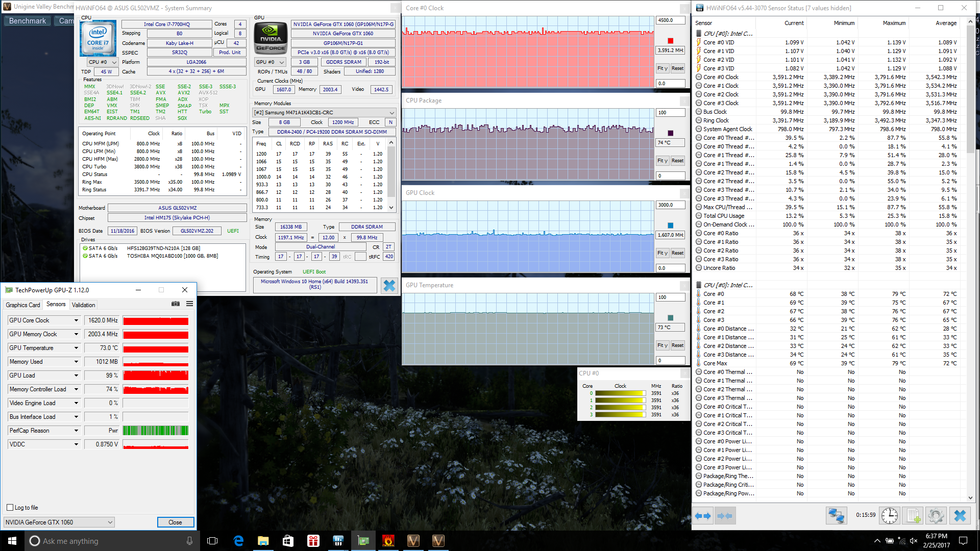Click the GPU-Z Close button

175,522
